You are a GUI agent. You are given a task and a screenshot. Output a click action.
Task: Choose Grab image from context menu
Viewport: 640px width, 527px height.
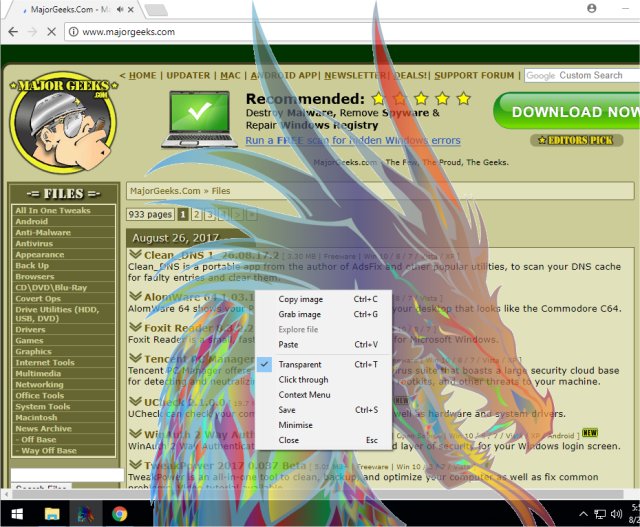323,314
